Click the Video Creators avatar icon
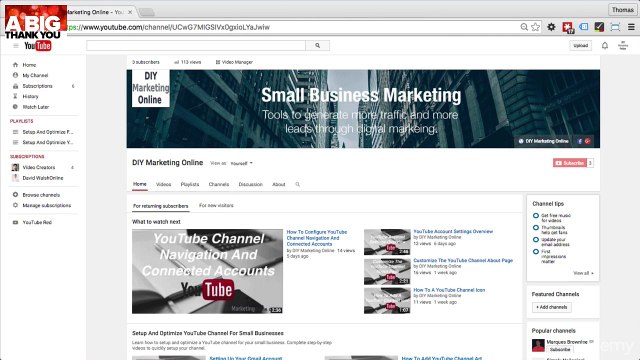 [x=16, y=167]
